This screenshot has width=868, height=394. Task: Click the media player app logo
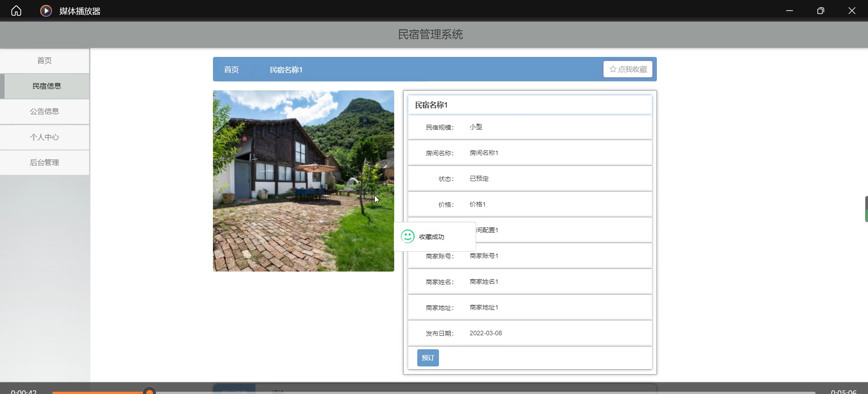pos(46,10)
